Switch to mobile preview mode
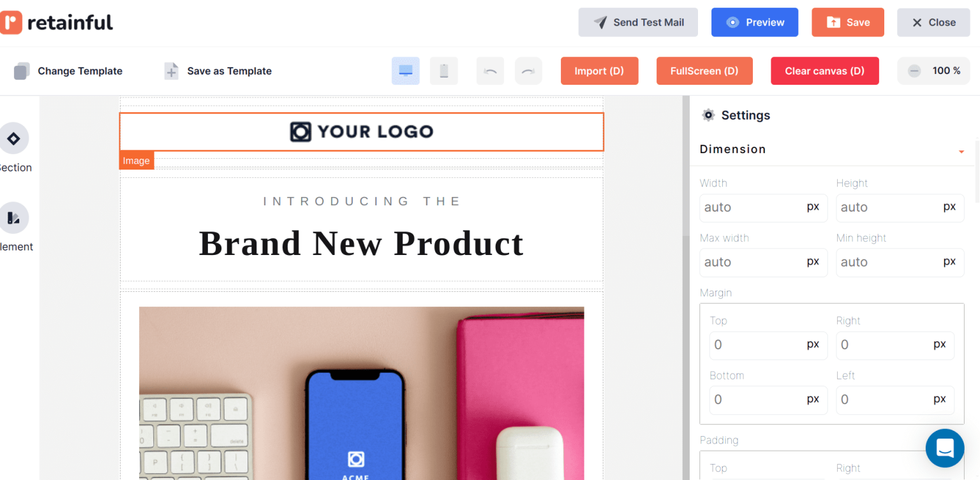 (443, 71)
